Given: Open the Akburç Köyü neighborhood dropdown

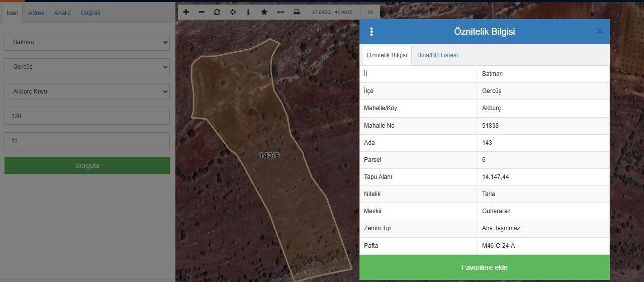Looking at the screenshot, I should (x=87, y=91).
